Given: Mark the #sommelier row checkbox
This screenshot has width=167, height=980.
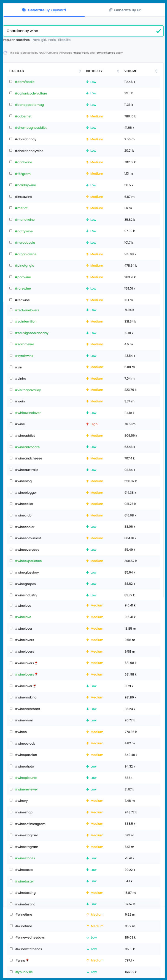Looking at the screenshot, I should coord(11,344).
